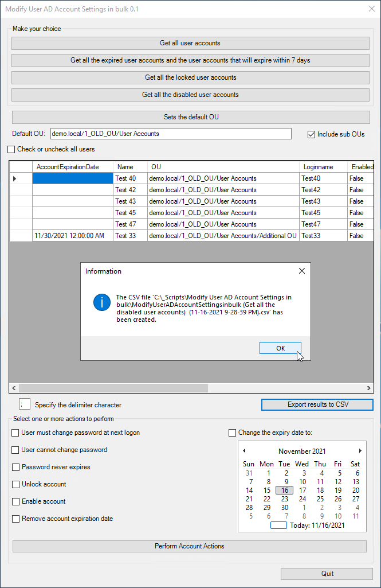The height and width of the screenshot is (588, 381).
Task: Click the blue information icon in dialog
Action: click(101, 302)
